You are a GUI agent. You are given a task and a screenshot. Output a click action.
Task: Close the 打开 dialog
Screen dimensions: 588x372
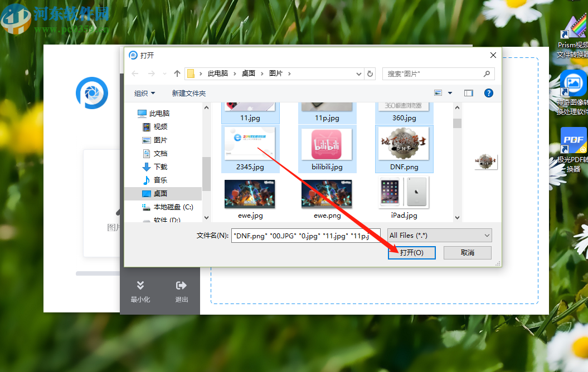(493, 55)
